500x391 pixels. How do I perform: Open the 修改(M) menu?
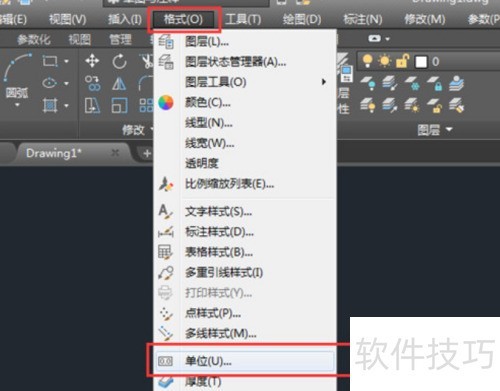425,20
